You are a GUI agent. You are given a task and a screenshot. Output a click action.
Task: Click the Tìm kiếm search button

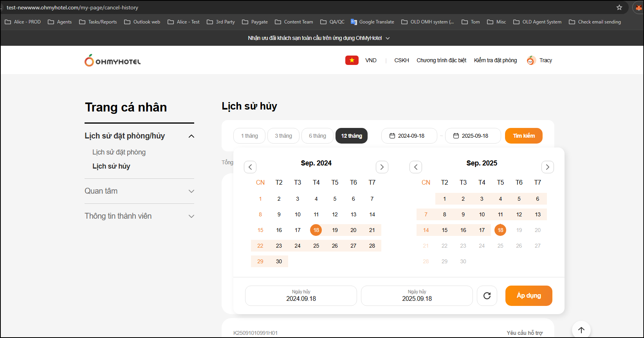(523, 136)
